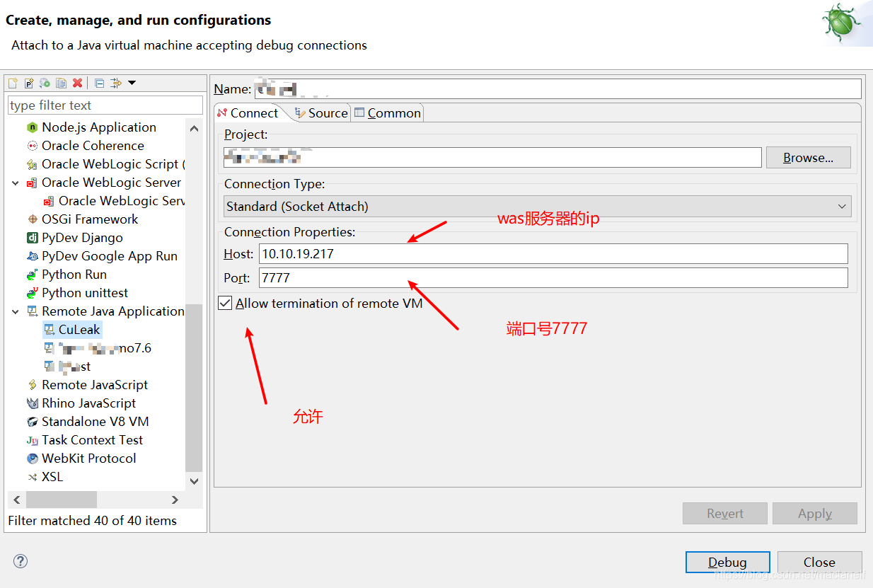Click the Filter launch configurations icon
873x588 pixels.
pos(117,83)
